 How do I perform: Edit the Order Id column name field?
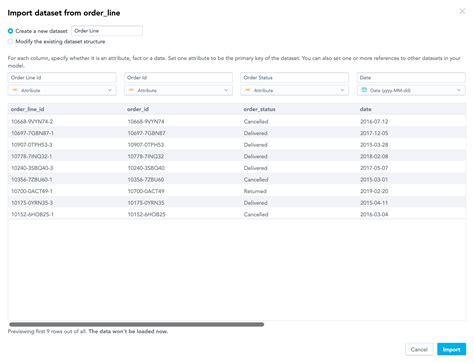pyautogui.click(x=178, y=78)
